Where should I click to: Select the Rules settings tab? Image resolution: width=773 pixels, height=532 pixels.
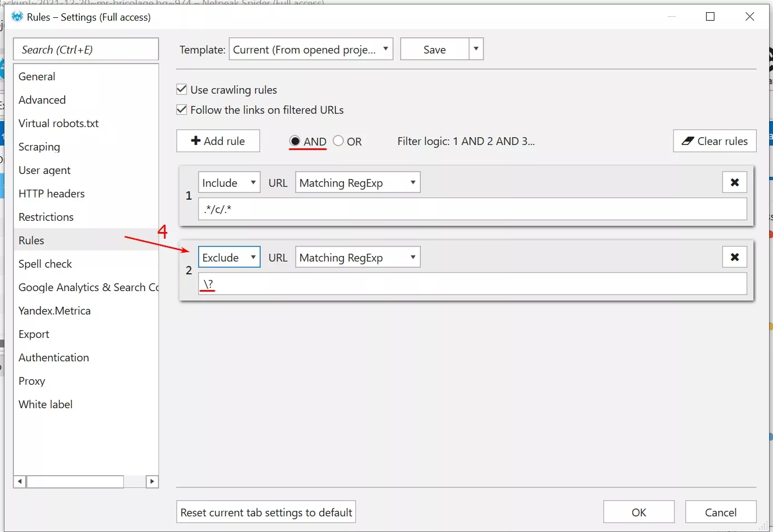86,240
